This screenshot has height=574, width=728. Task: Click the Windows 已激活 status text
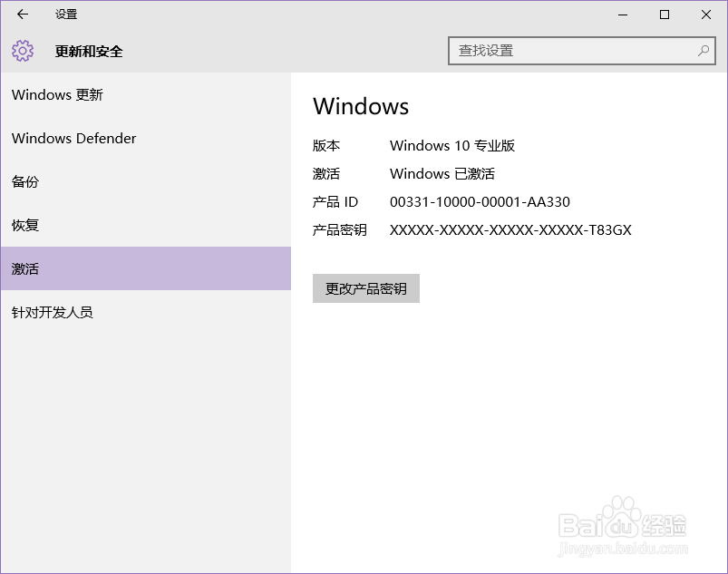tap(442, 174)
